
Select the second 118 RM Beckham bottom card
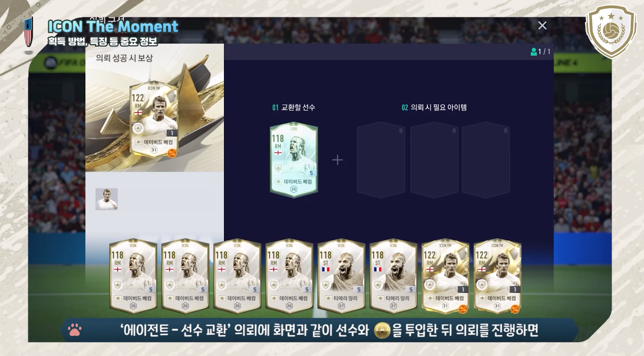[x=185, y=276]
